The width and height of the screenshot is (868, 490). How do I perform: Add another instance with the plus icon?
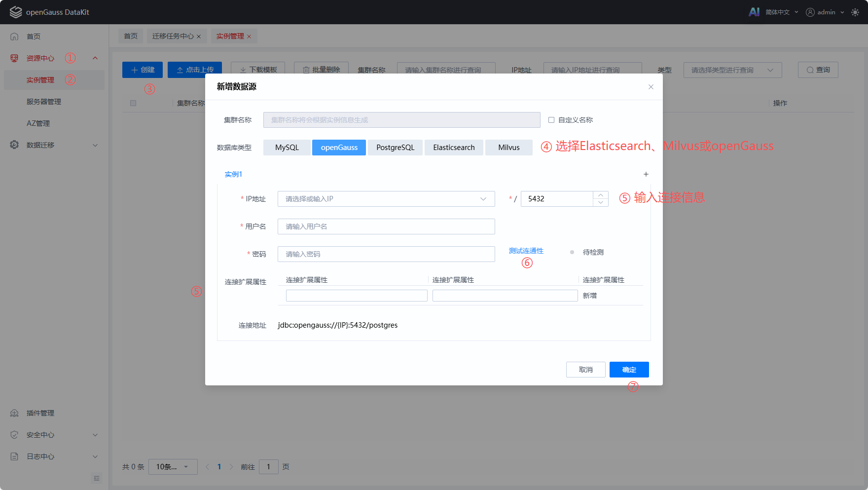(646, 174)
